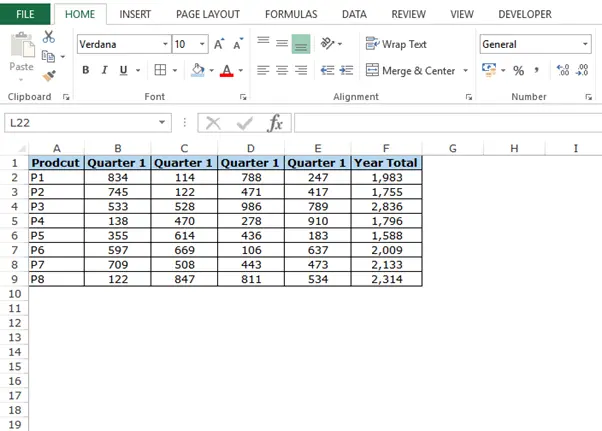
Task: Apply borders using the Borders icon
Action: pos(160,70)
